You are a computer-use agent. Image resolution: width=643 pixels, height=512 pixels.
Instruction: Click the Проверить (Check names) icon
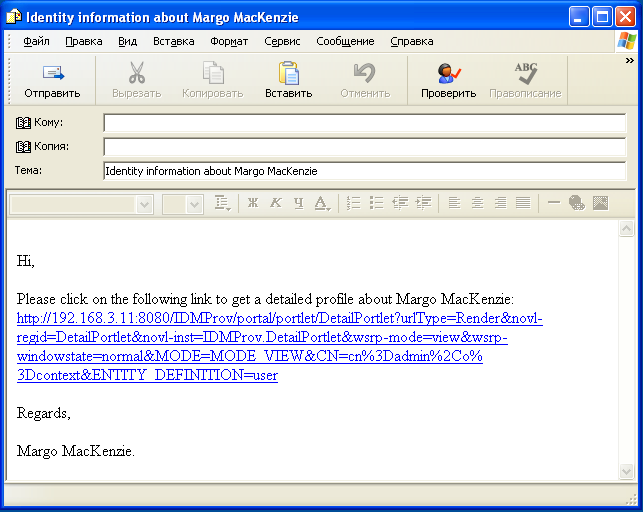tap(448, 73)
